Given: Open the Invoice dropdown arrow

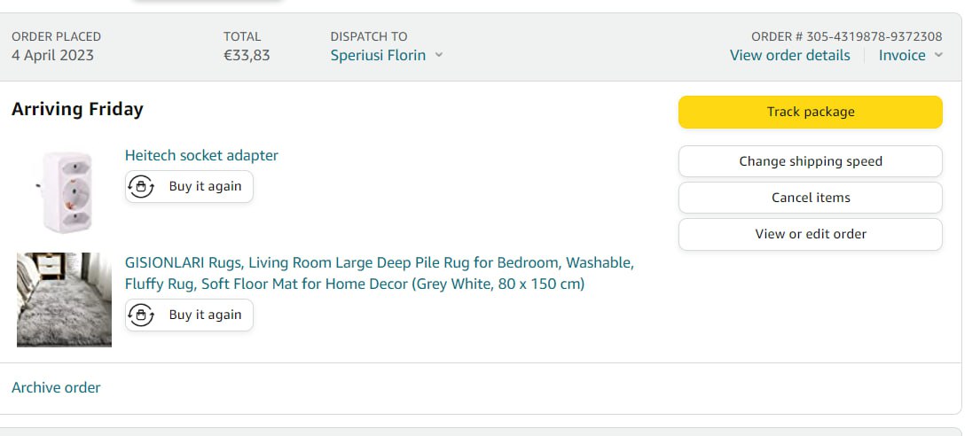Looking at the screenshot, I should tap(938, 55).
